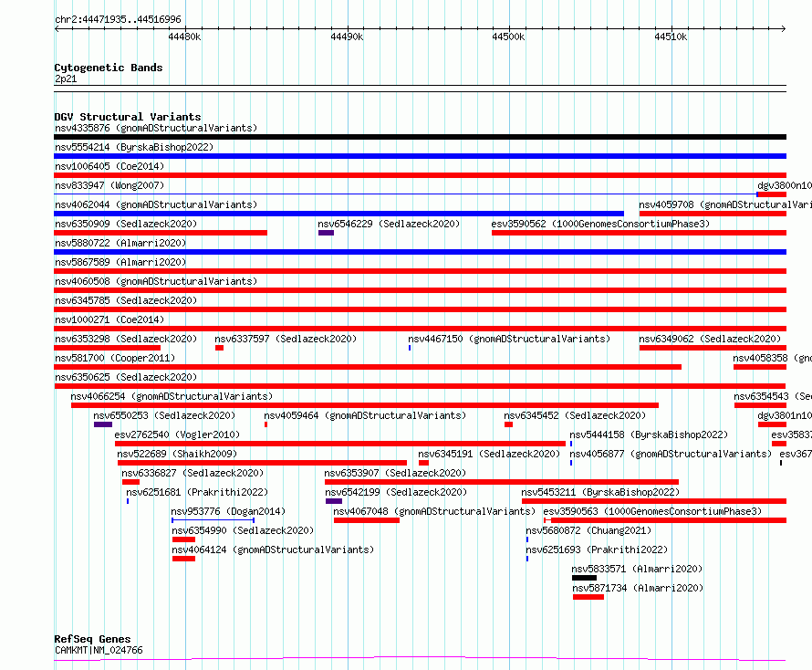Open the nsv6345191 Sedlazeck2020 variant
Screen dimensions: 812x670
tap(489, 454)
